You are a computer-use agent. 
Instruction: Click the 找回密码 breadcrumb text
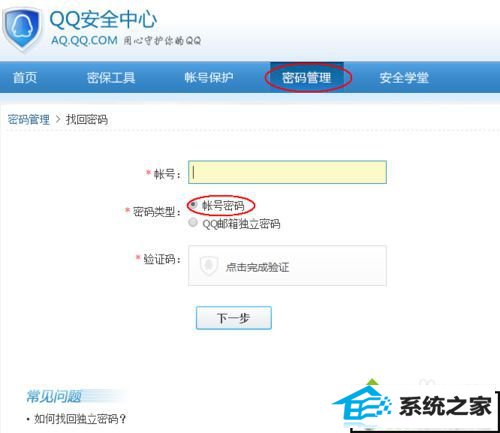coord(87,119)
